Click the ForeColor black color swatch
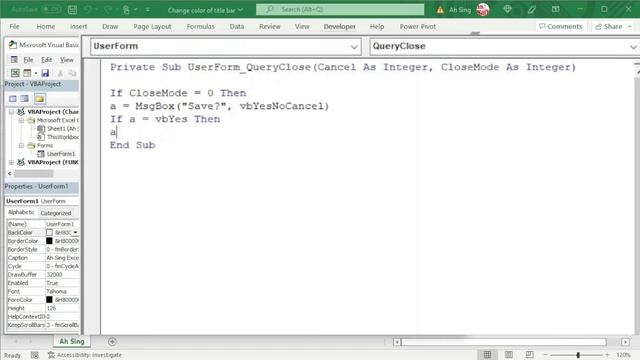The width and height of the screenshot is (640, 360). (x=49, y=300)
